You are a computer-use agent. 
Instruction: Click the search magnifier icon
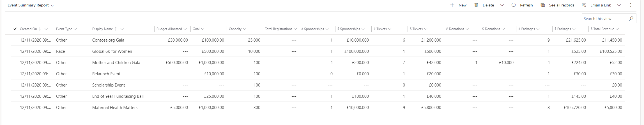point(631,19)
